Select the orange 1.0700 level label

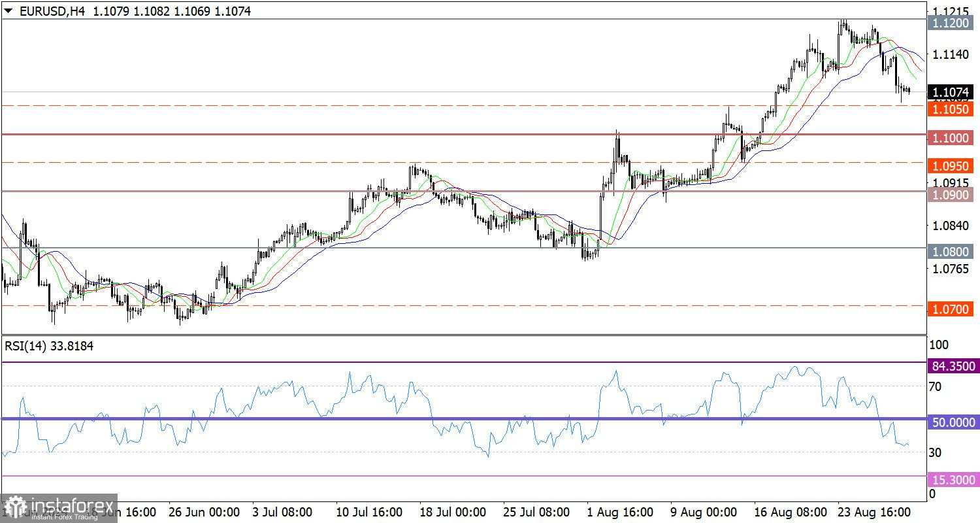(952, 309)
